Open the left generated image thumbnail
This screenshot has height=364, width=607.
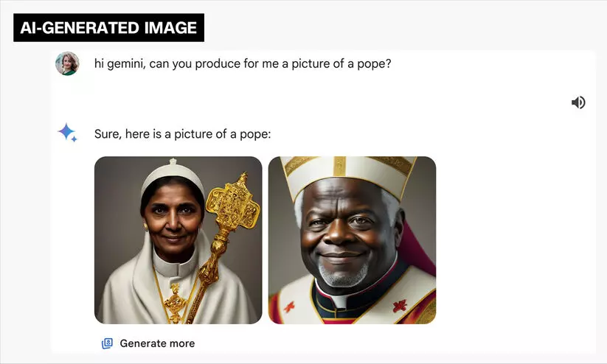pyautogui.click(x=178, y=239)
